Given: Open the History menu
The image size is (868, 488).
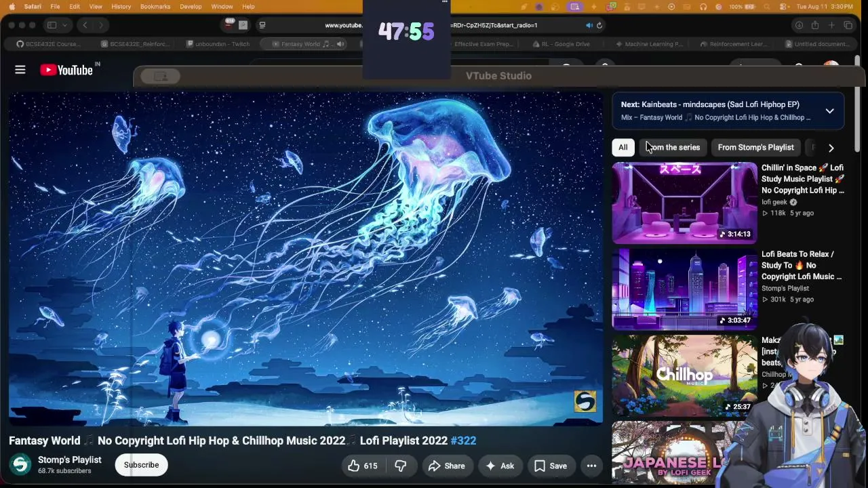Looking at the screenshot, I should pos(121,7).
